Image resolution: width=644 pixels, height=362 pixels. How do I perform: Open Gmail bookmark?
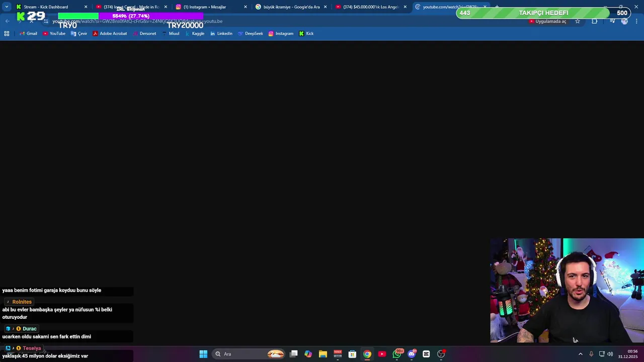tap(28, 34)
